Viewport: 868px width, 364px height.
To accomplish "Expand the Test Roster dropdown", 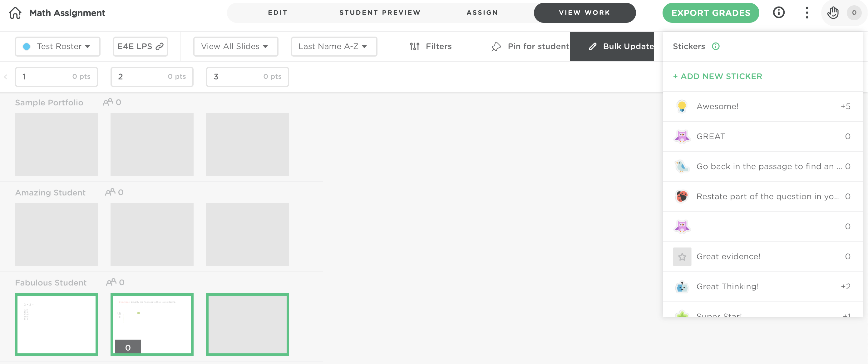I will point(58,46).
